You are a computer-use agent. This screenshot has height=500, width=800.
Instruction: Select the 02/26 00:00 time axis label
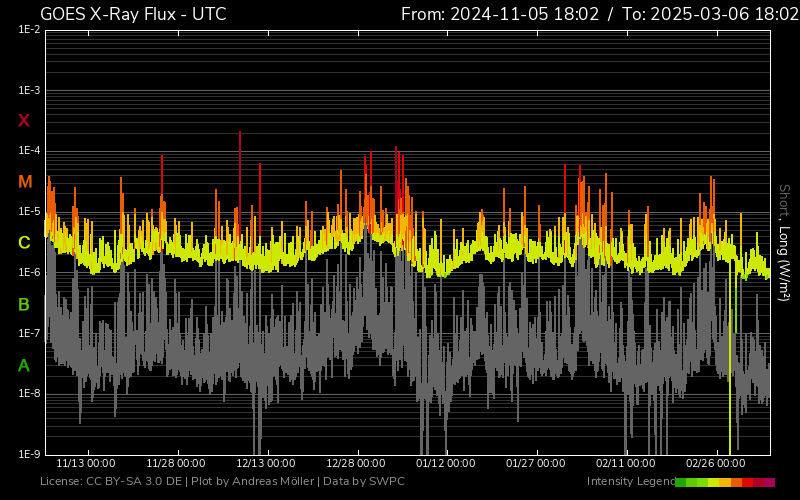pos(715,464)
